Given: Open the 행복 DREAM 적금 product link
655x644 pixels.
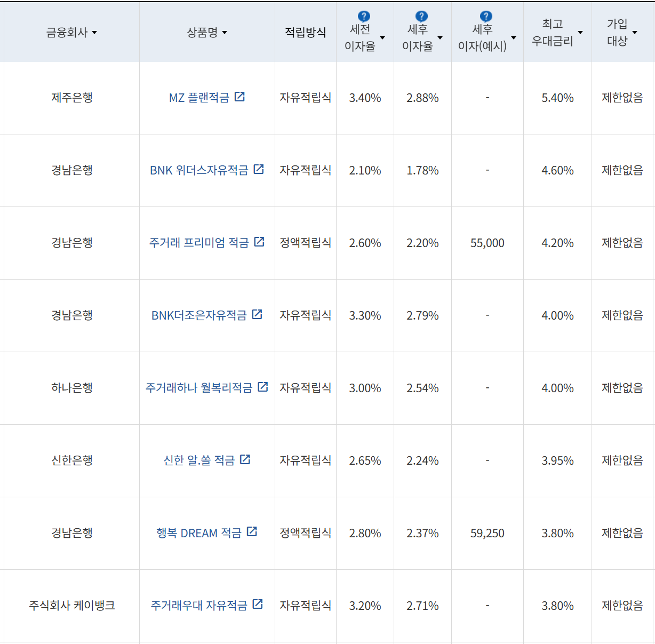Looking at the screenshot, I should coord(206,532).
